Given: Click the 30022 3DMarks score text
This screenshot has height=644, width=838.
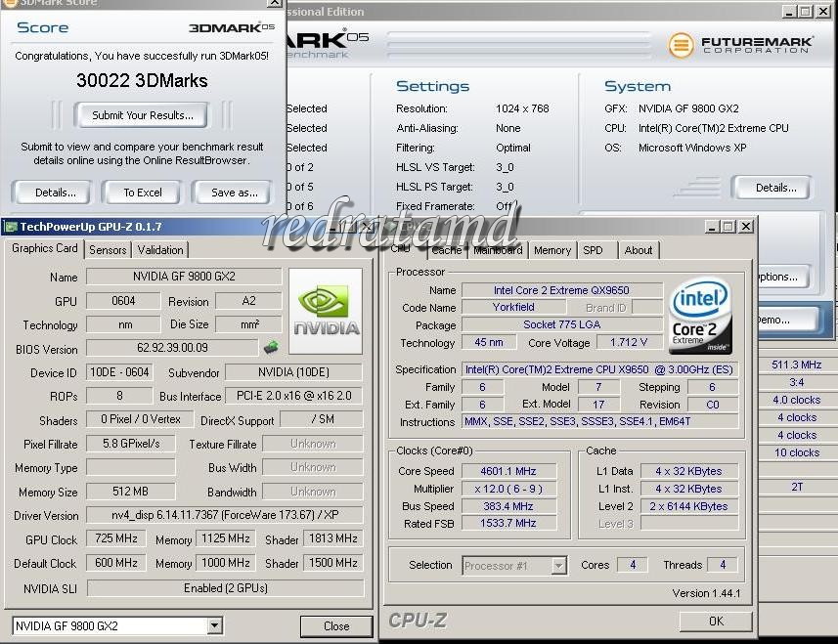Looking at the screenshot, I should click(142, 81).
